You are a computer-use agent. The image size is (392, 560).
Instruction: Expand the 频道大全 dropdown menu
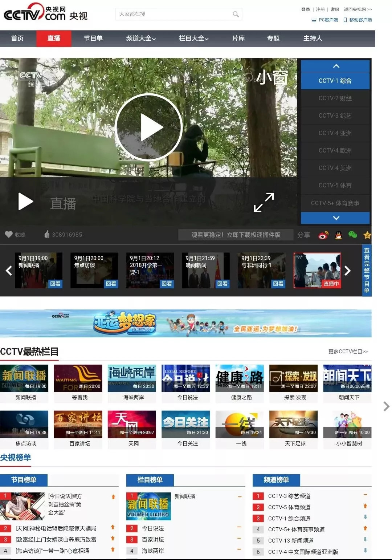(141, 38)
